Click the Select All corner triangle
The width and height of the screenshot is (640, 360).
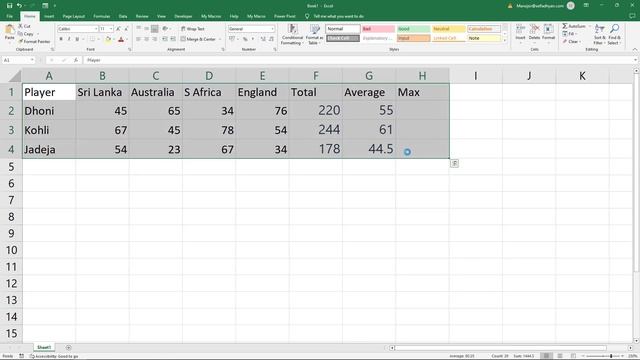tap(15, 76)
